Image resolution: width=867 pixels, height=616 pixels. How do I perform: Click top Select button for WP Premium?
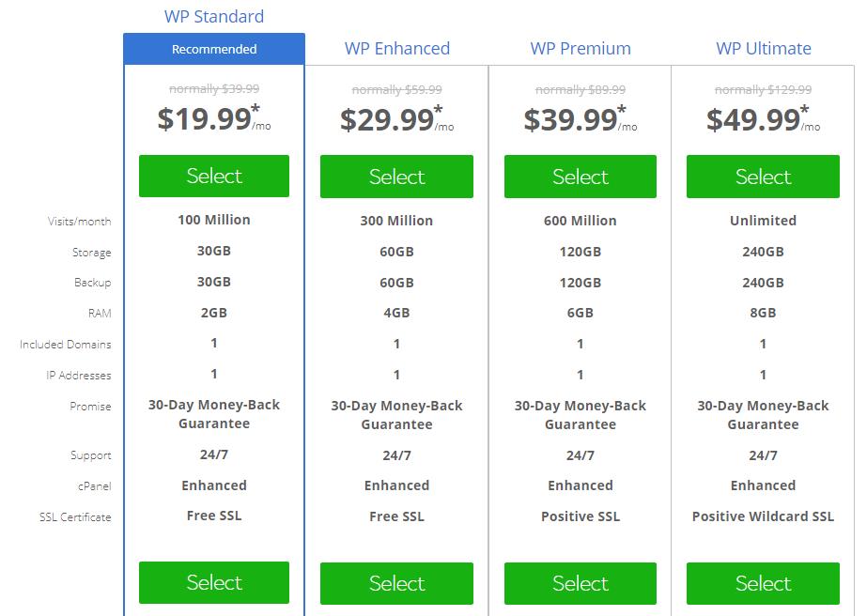coord(580,177)
